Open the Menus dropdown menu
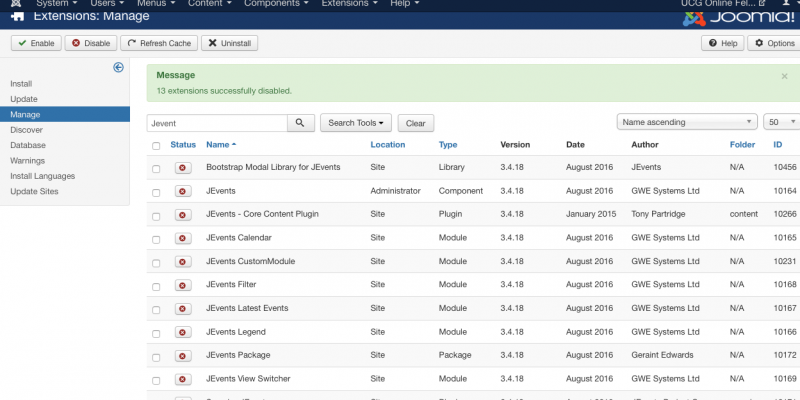This screenshot has height=400, width=800. point(156,4)
